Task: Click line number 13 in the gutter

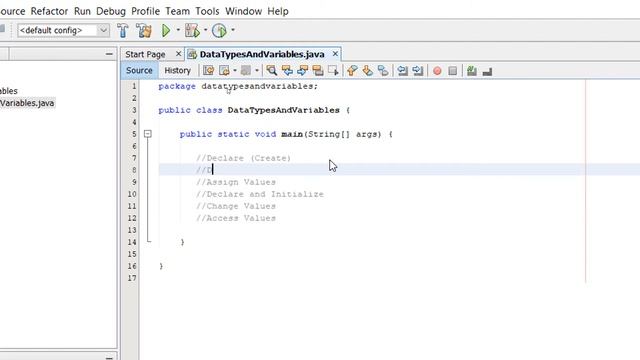Action: pyautogui.click(x=131, y=230)
